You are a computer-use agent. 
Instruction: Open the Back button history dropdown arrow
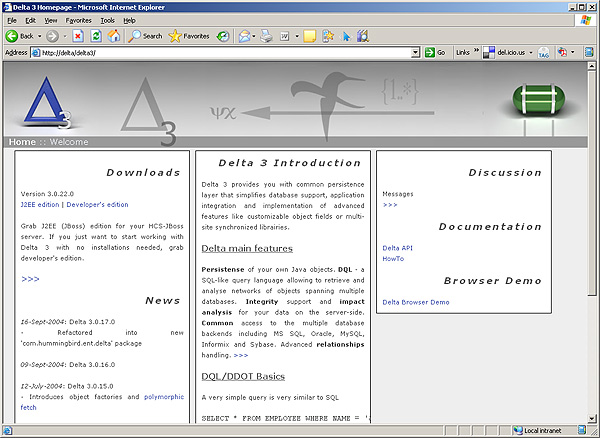39,36
